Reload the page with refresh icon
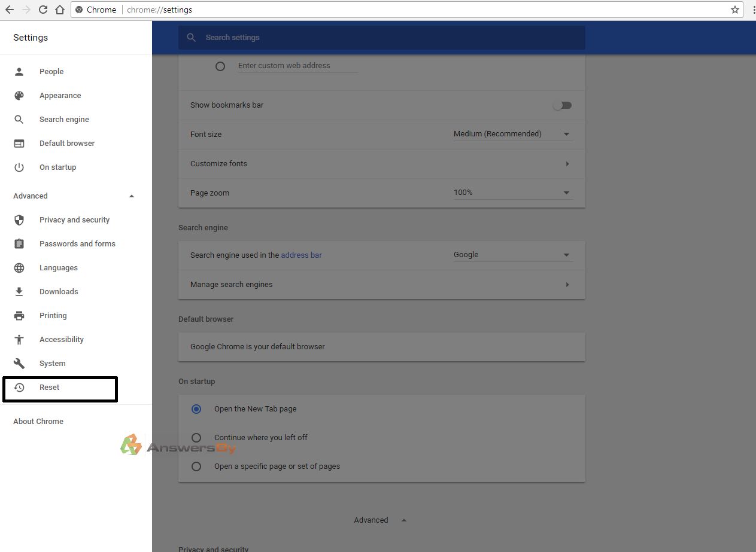756x552 pixels. (42, 10)
